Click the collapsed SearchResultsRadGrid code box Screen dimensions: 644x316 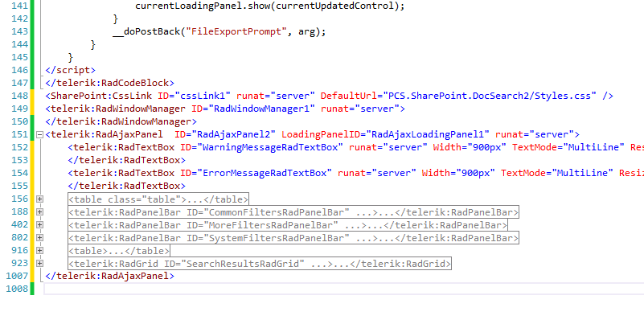(260, 264)
